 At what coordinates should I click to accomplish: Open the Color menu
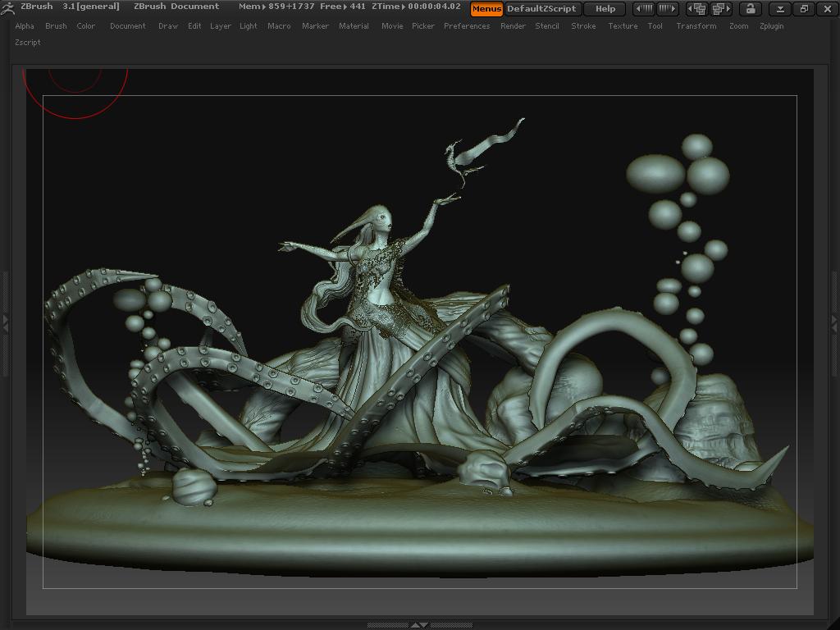[x=85, y=25]
